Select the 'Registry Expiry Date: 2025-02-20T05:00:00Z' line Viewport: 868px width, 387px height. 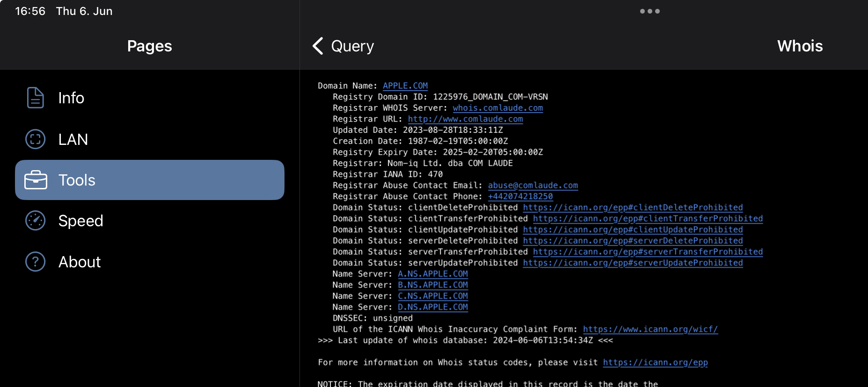[438, 152]
